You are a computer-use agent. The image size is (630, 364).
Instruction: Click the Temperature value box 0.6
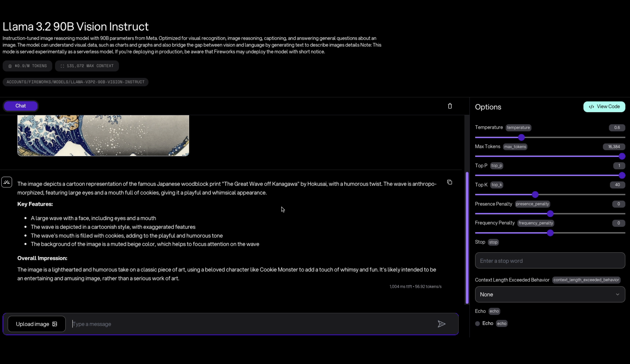617,128
